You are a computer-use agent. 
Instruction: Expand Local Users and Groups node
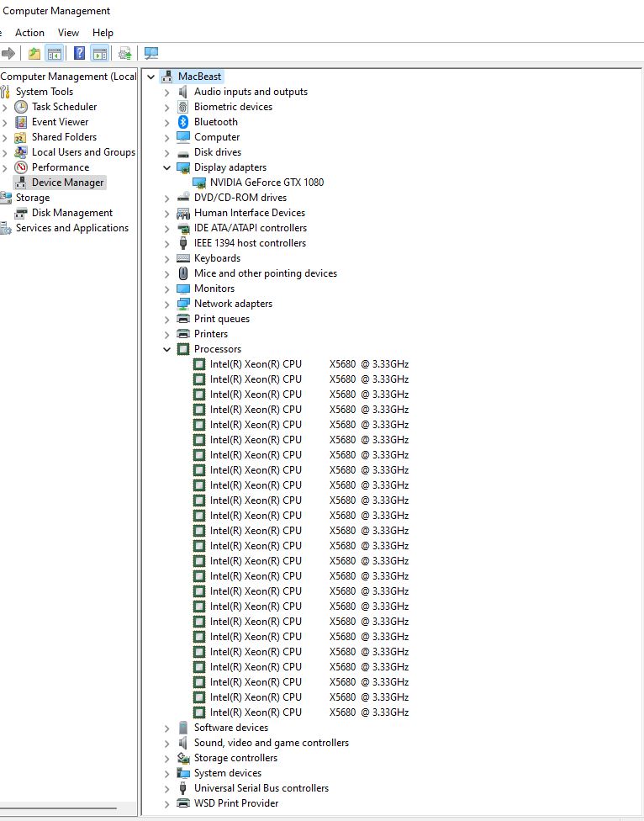click(x=5, y=153)
